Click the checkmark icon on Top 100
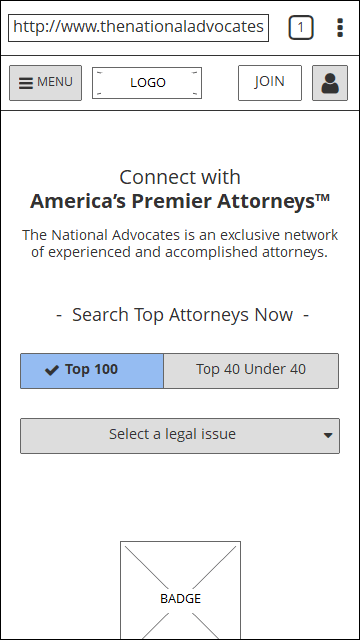The image size is (360, 640). (x=52, y=370)
